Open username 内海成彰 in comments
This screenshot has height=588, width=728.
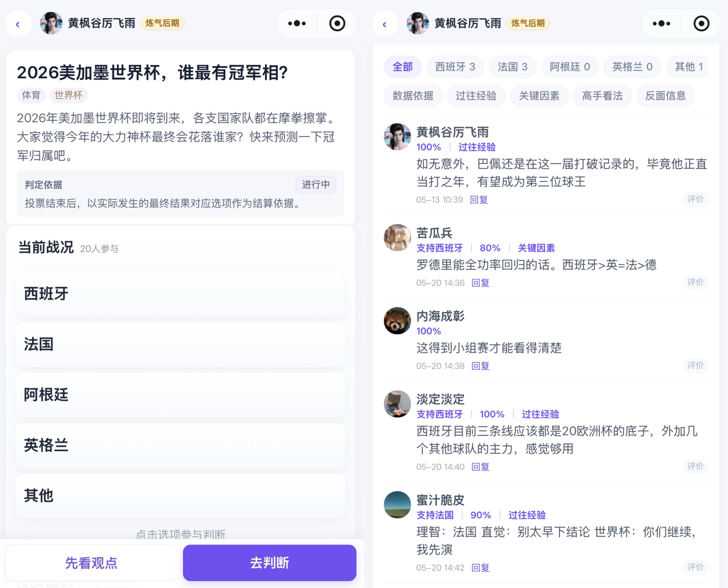[x=440, y=316]
